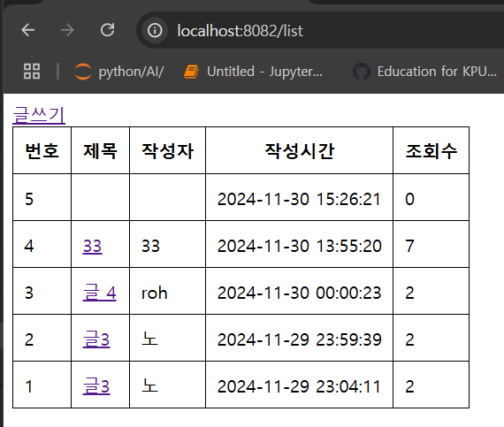Click the 작성자 column header
Screen dimensions: 504x427
(x=167, y=150)
